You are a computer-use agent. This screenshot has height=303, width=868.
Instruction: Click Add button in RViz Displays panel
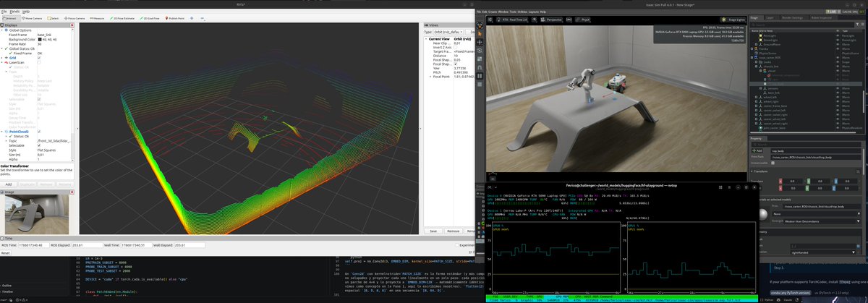tap(9, 184)
